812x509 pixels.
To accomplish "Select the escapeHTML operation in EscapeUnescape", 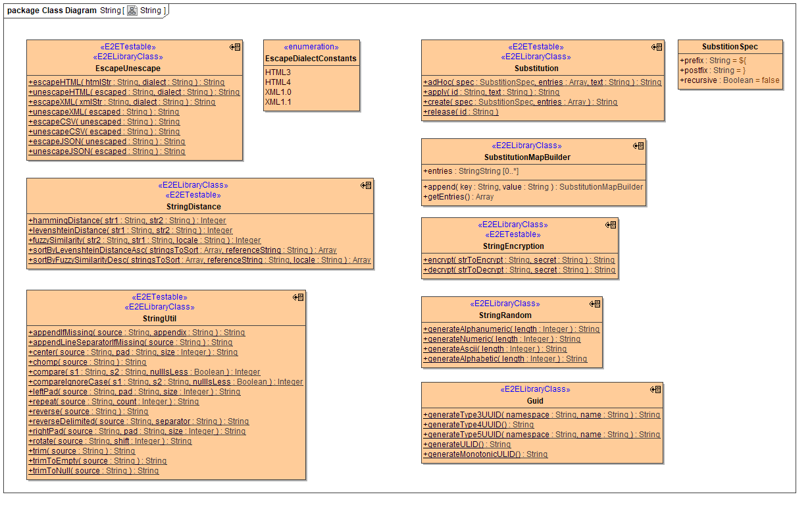I will [126, 82].
